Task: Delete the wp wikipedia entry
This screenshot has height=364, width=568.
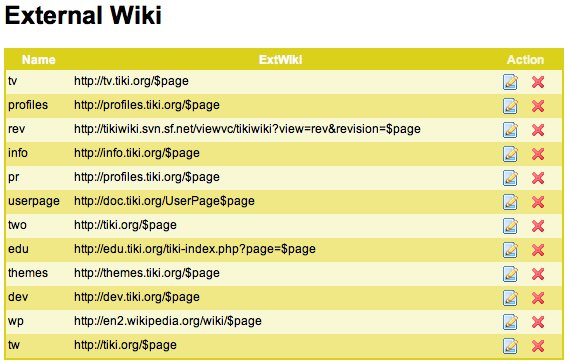Action: [538, 322]
